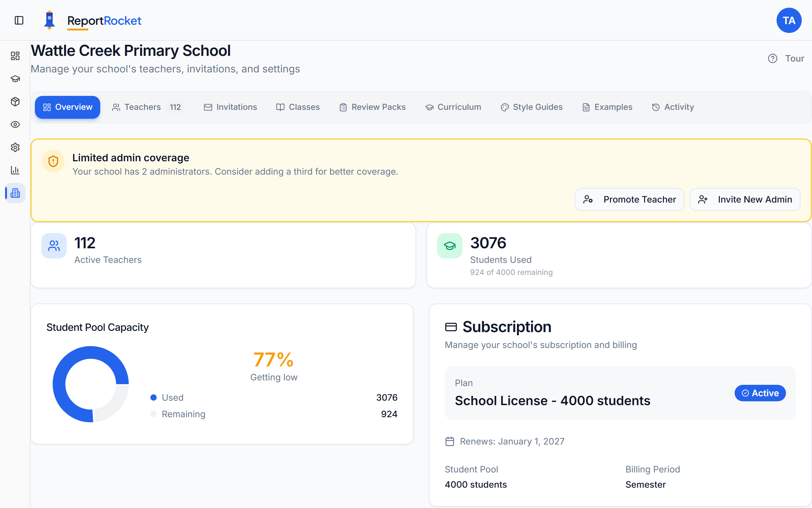Open the Review Packs tab
The height and width of the screenshot is (508, 812).
click(372, 107)
